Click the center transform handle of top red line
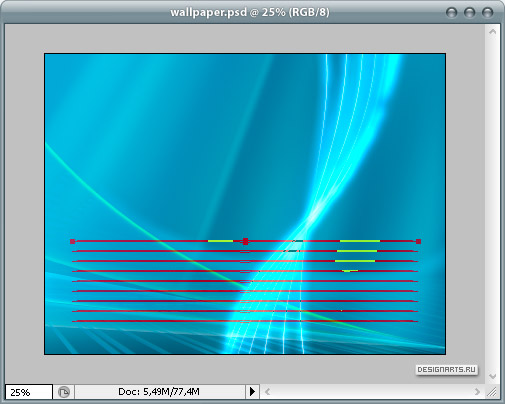This screenshot has height=404, width=505. pos(246,241)
